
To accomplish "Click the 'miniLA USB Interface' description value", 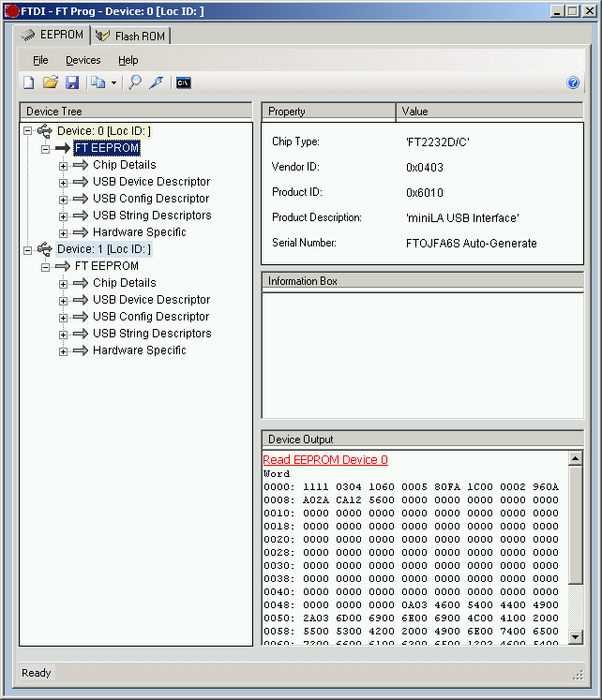I will (x=462, y=217).
